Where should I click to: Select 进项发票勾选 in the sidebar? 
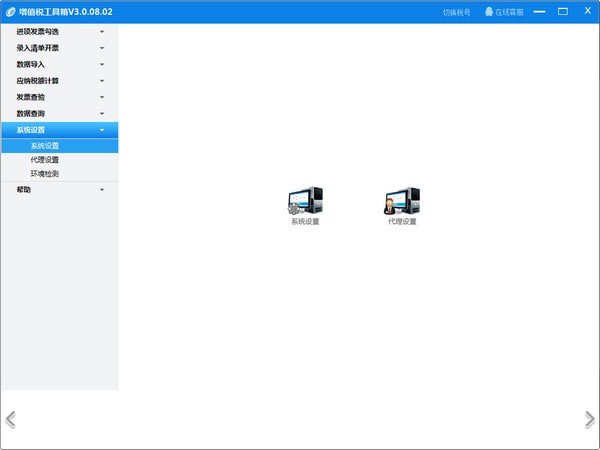pyautogui.click(x=37, y=32)
